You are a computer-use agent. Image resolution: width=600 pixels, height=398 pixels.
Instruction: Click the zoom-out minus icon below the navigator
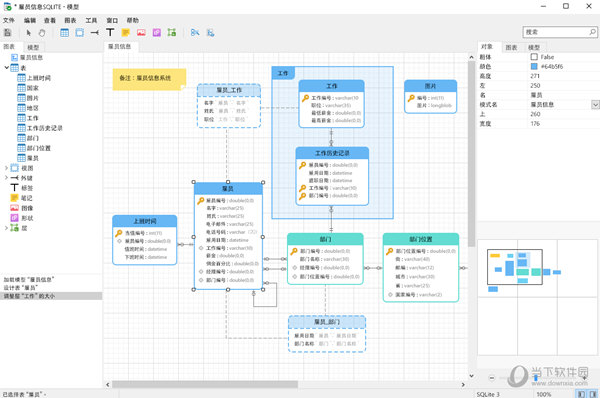pos(492,378)
